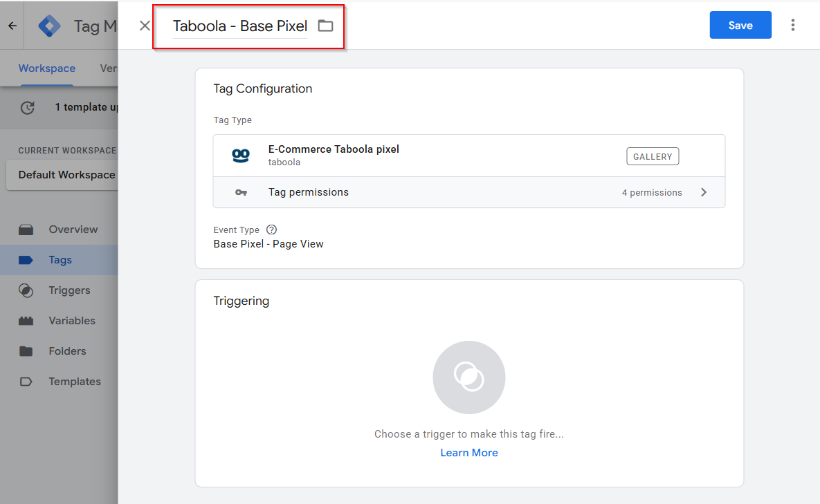Click the 1 template update notice
Viewport: 820px width, 504px height.
click(x=86, y=107)
